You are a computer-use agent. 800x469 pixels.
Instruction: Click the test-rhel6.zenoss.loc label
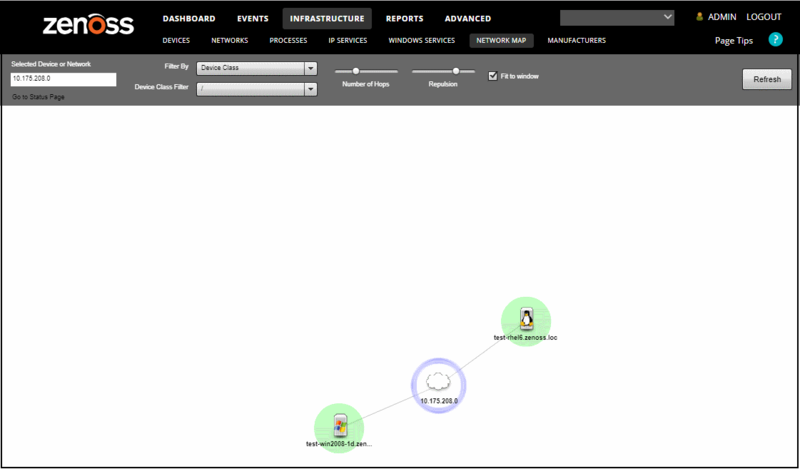[x=526, y=337]
